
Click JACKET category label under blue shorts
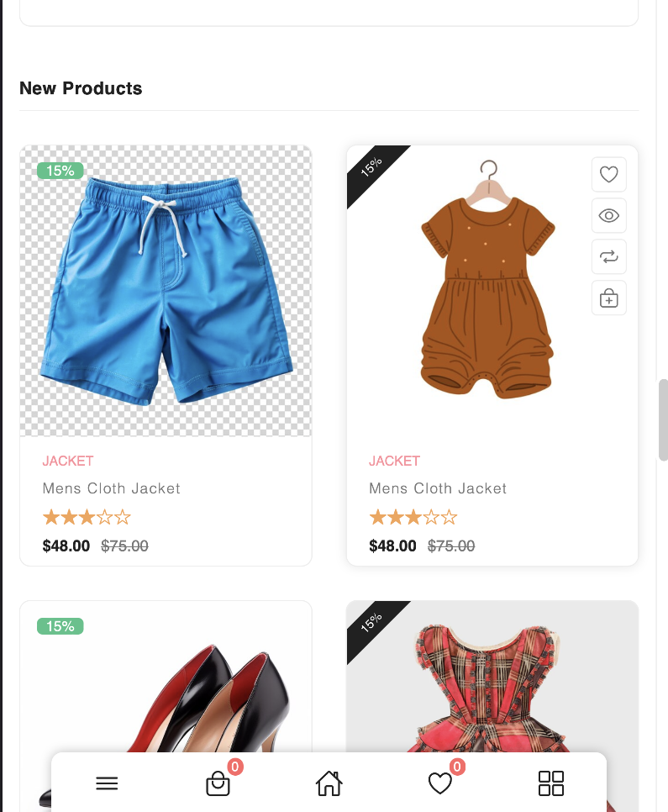click(x=68, y=461)
